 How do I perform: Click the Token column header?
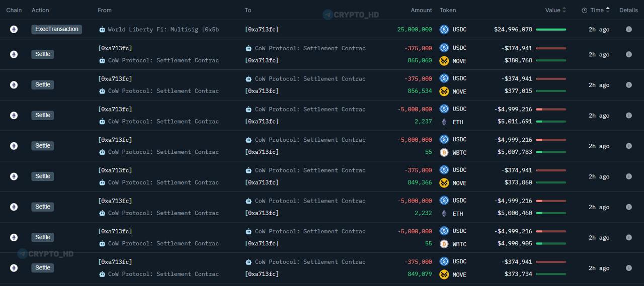point(448,10)
